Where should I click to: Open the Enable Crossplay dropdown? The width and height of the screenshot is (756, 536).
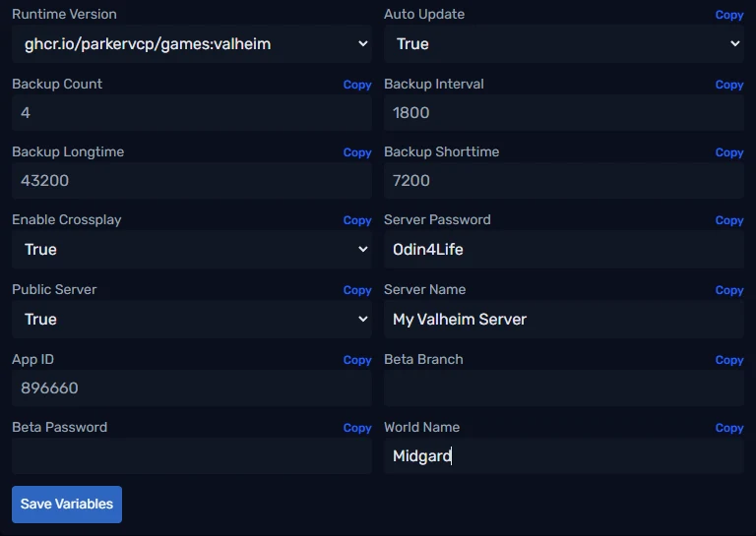click(192, 250)
